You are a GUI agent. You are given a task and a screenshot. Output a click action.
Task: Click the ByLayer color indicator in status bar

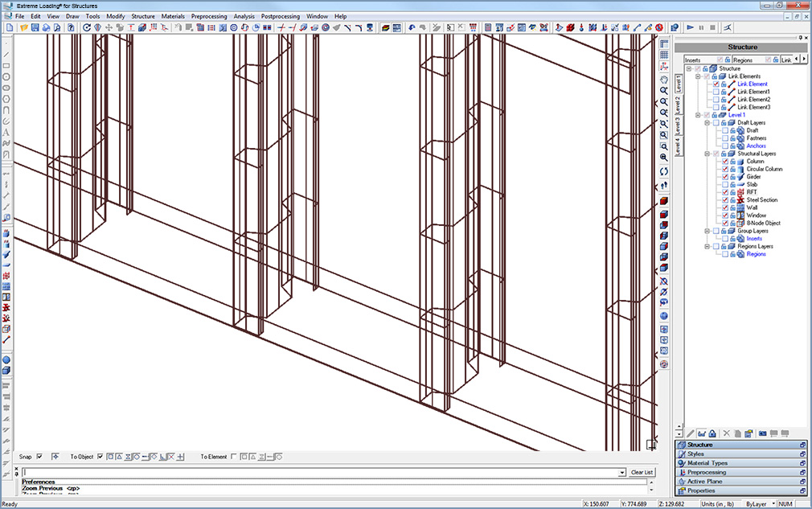[x=756, y=504]
